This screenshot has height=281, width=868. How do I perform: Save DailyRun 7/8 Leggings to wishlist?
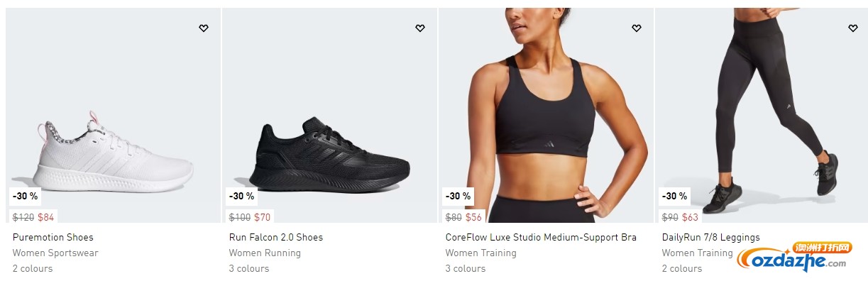point(853,28)
